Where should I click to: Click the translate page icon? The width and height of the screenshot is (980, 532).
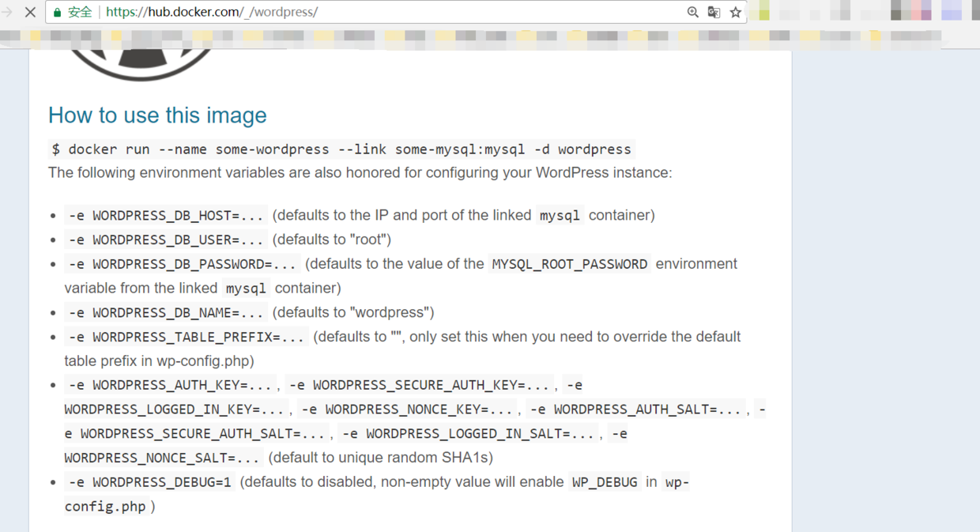714,12
